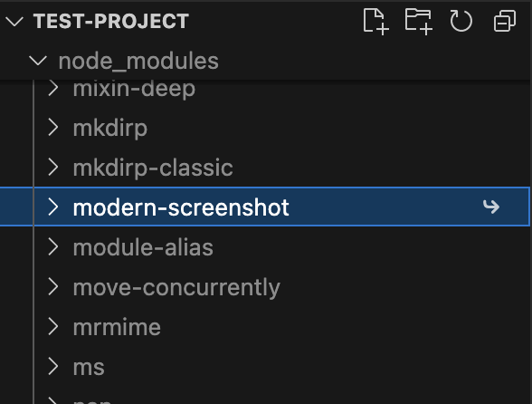Refresh the Explorer with the refresh icon
This screenshot has height=404, width=532.
461,21
